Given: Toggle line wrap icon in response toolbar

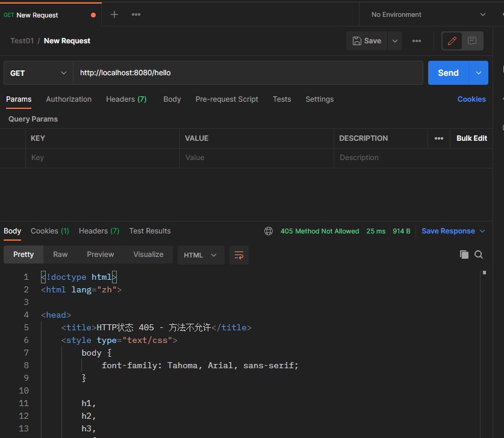Looking at the screenshot, I should tap(239, 254).
